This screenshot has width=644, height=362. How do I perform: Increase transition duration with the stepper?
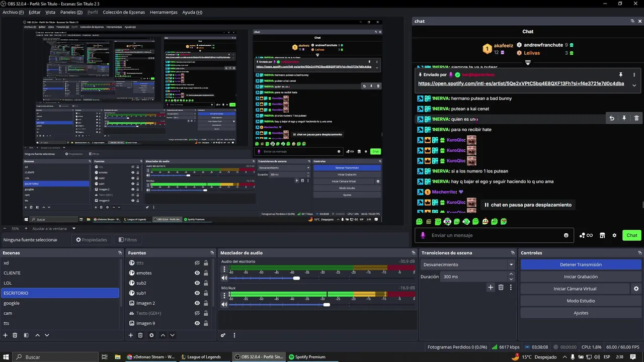pos(511,274)
